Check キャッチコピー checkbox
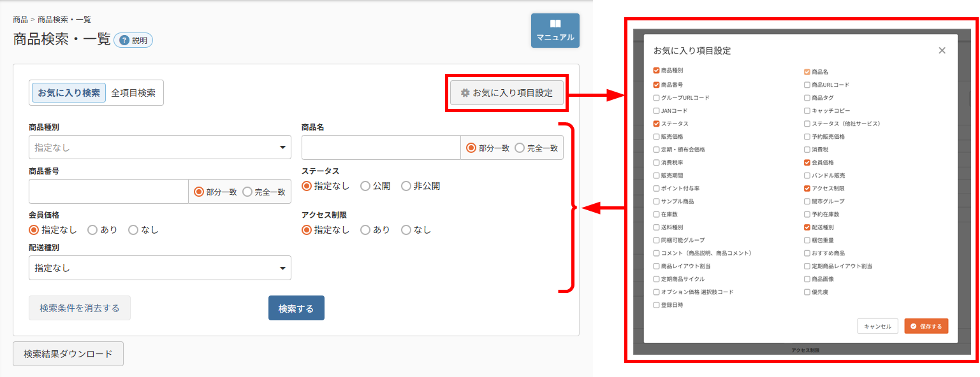Viewport: 980px width, 377px height. (x=807, y=111)
